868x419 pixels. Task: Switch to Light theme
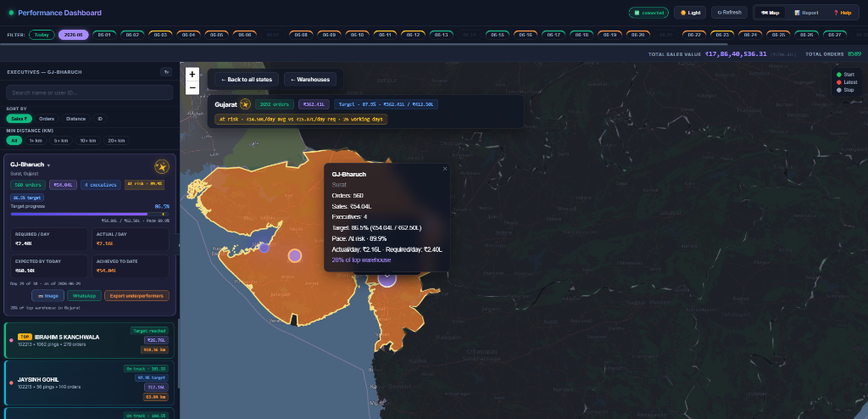690,13
